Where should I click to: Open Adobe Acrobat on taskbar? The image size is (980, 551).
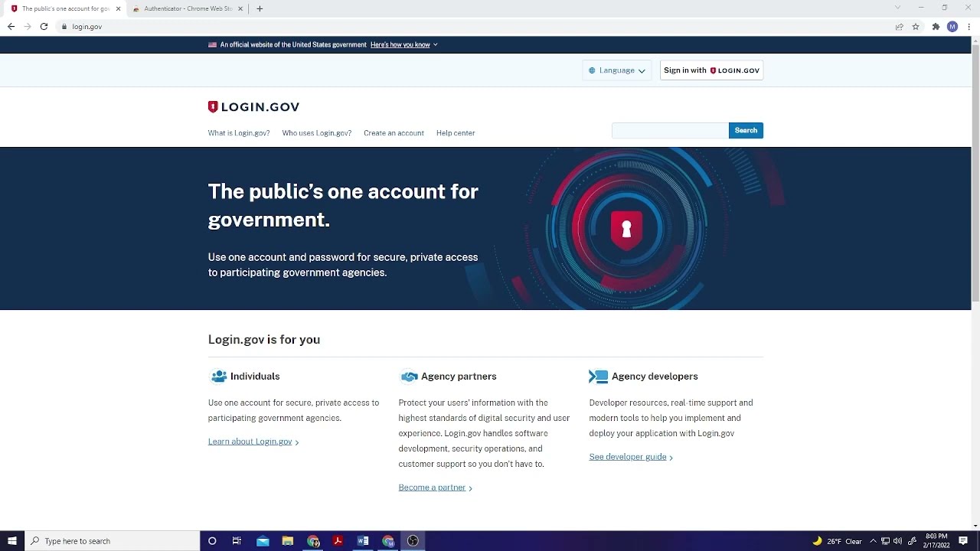tap(338, 541)
